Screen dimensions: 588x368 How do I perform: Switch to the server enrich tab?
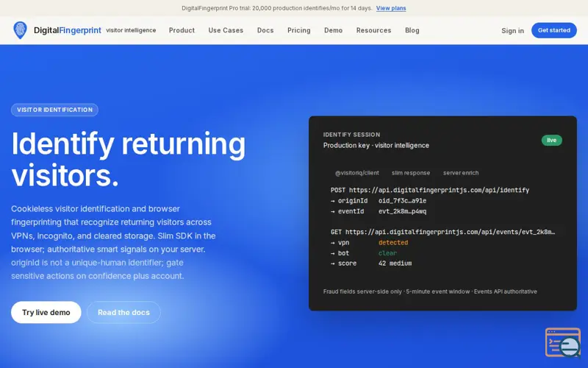tap(461, 173)
